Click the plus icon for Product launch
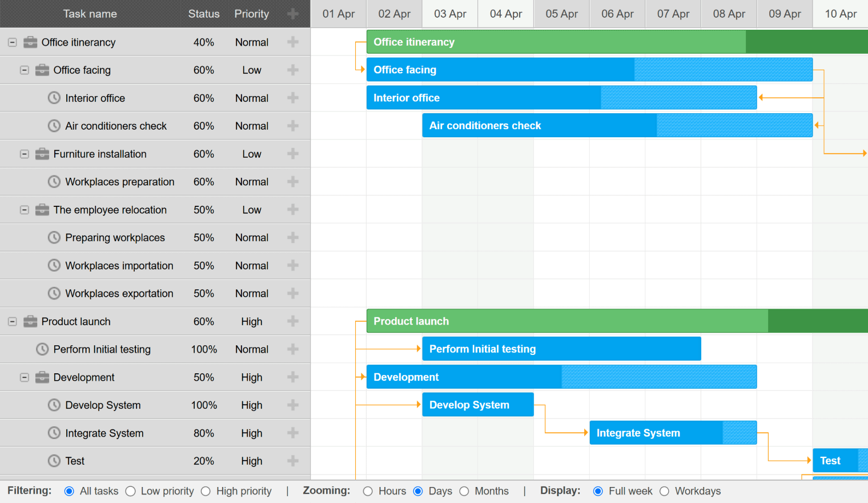868x503 pixels. click(x=292, y=321)
